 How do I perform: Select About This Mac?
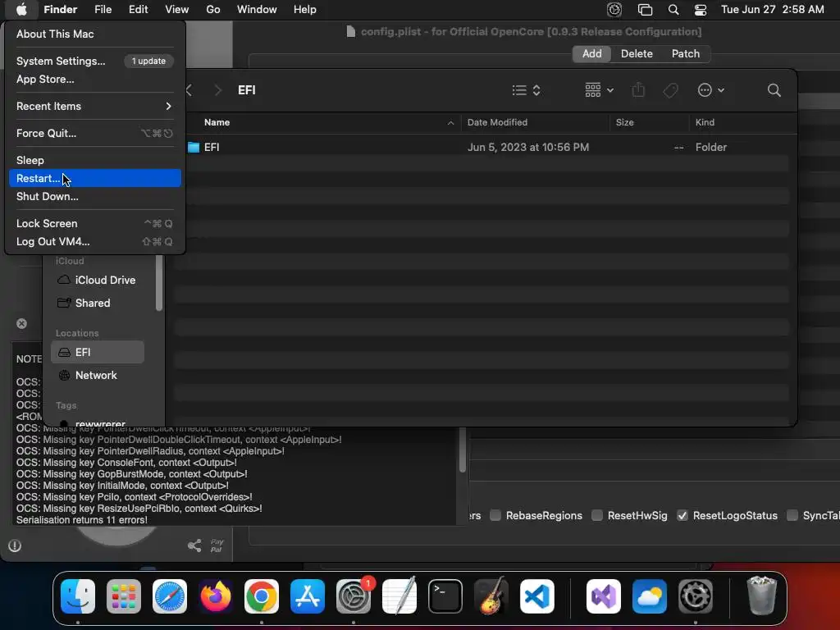point(95,34)
